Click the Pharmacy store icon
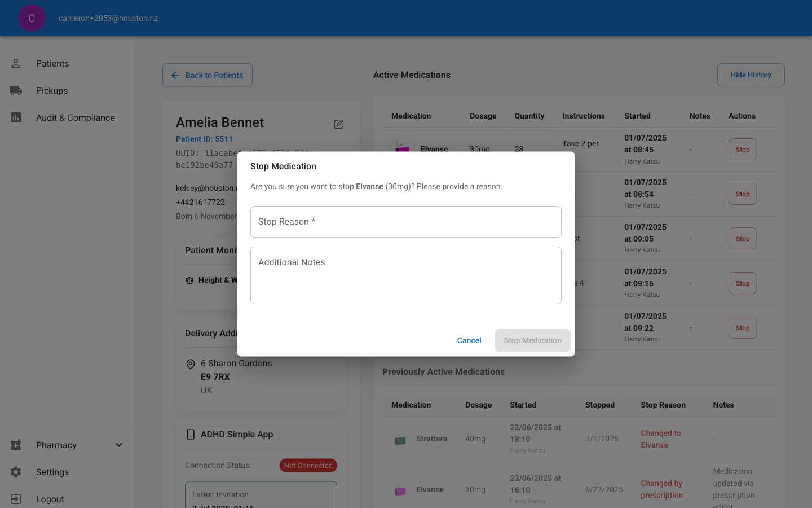This screenshot has height=508, width=812. coord(16,445)
